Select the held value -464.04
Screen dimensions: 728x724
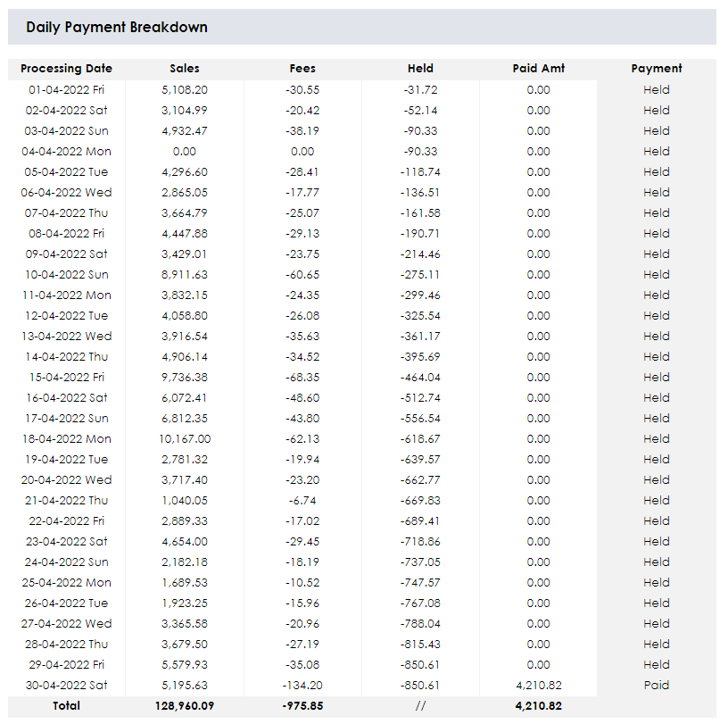[x=420, y=377]
